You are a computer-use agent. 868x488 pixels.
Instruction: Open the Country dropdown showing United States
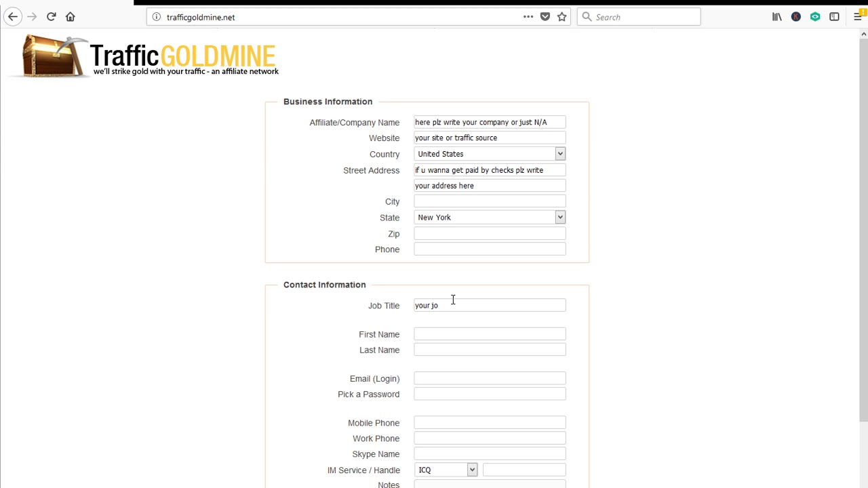[490, 154]
